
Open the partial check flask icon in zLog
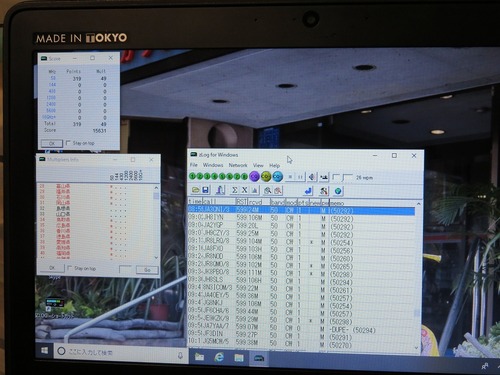[220, 190]
